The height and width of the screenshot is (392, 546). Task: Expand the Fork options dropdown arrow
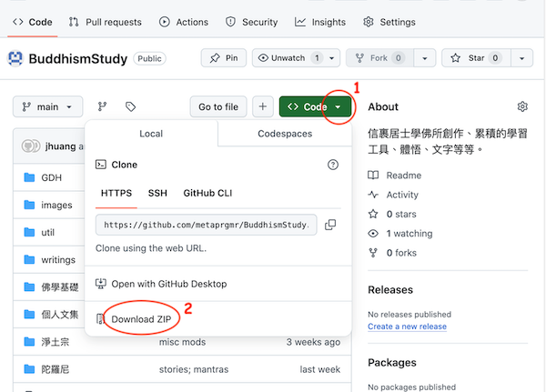pyautogui.click(x=424, y=58)
